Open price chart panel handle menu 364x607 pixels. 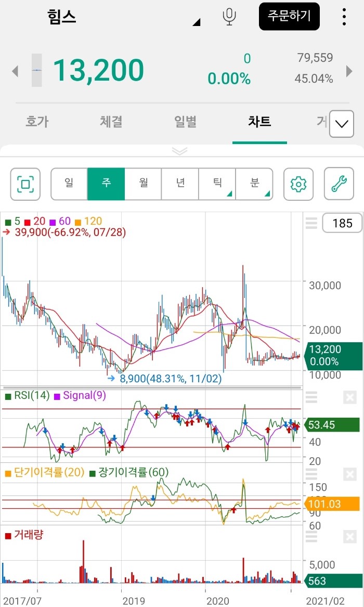coord(311,223)
